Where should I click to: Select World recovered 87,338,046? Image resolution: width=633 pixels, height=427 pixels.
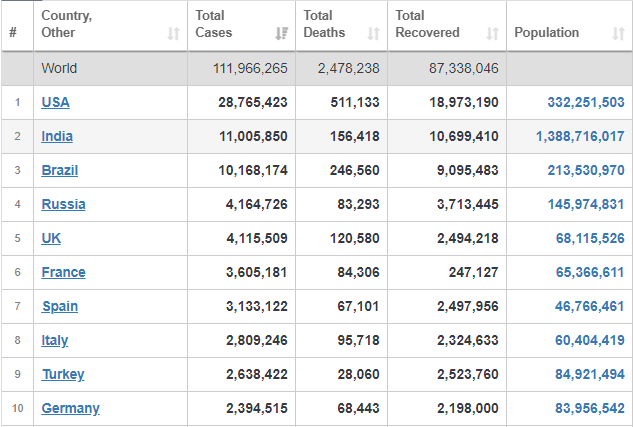point(463,68)
